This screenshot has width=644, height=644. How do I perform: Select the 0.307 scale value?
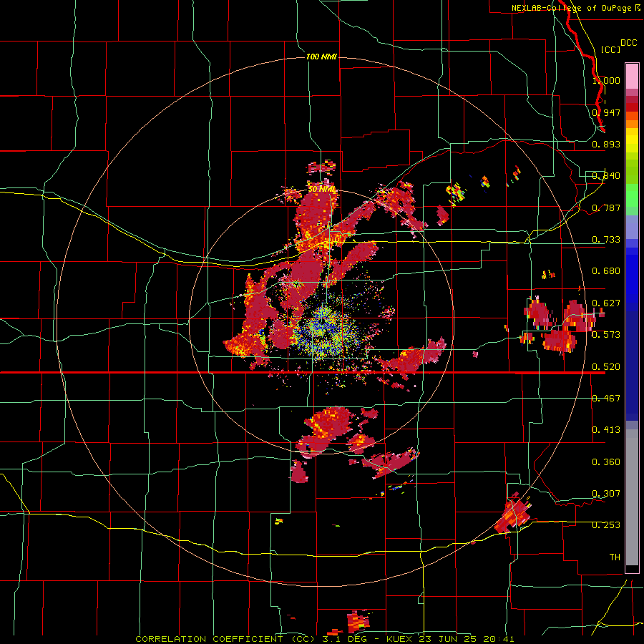(606, 494)
